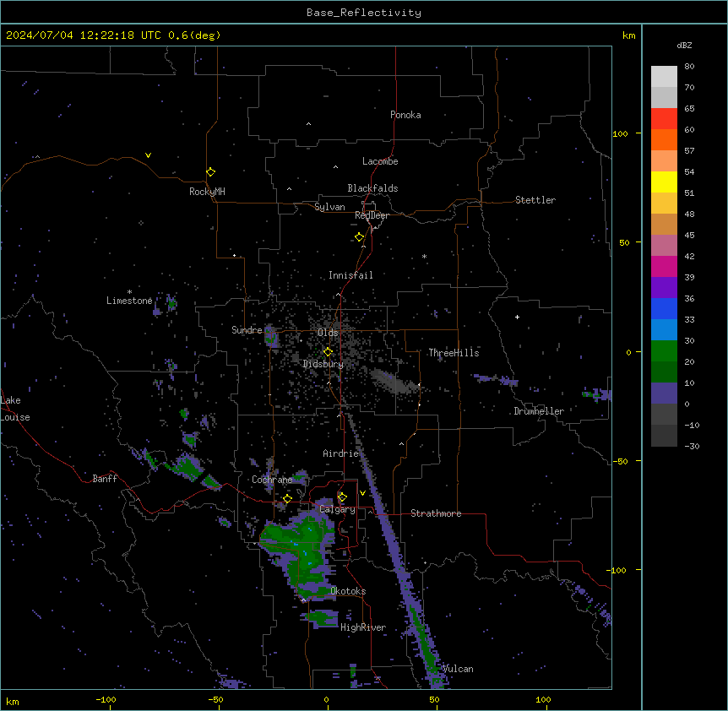Image resolution: width=728 pixels, height=711 pixels.
Task: Click the yellow V marker northwest of RockyMH
Action: pyautogui.click(x=148, y=155)
